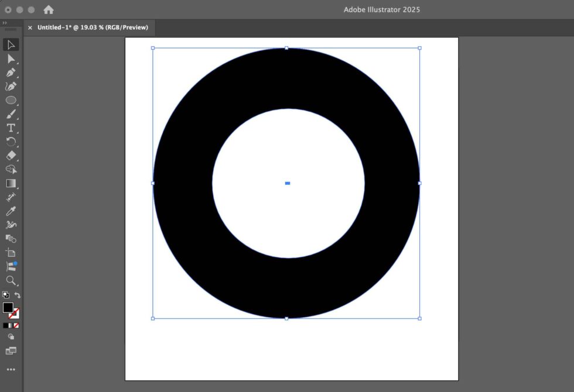This screenshot has height=392, width=574.
Task: Swap the Fill and Stroke colors
Action: (x=18, y=295)
